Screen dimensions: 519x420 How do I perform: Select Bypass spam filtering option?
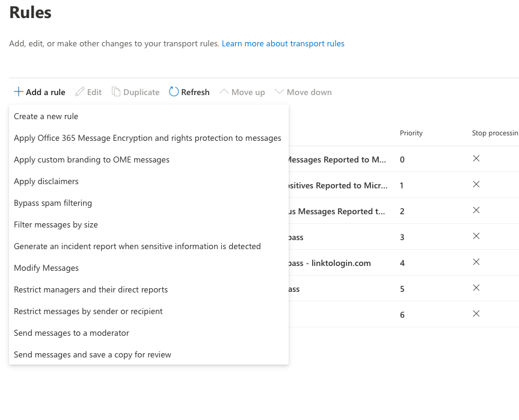[x=53, y=203]
